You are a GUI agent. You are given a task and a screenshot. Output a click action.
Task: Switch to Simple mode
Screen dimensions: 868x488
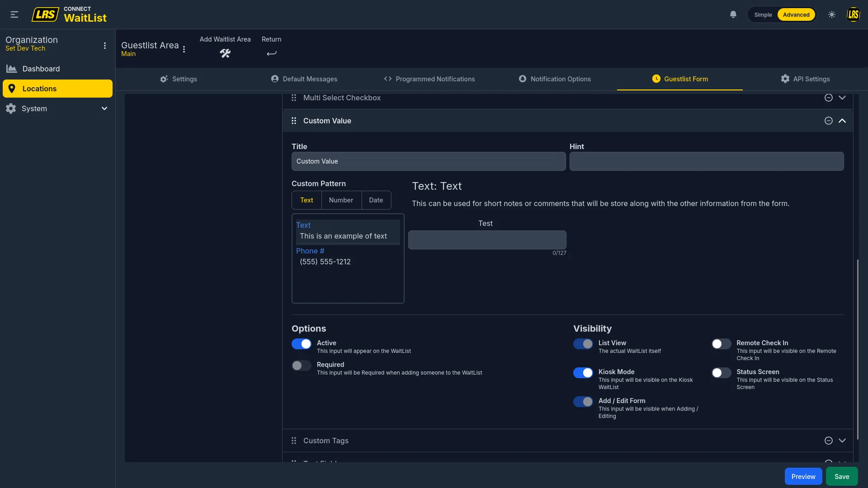click(x=763, y=14)
